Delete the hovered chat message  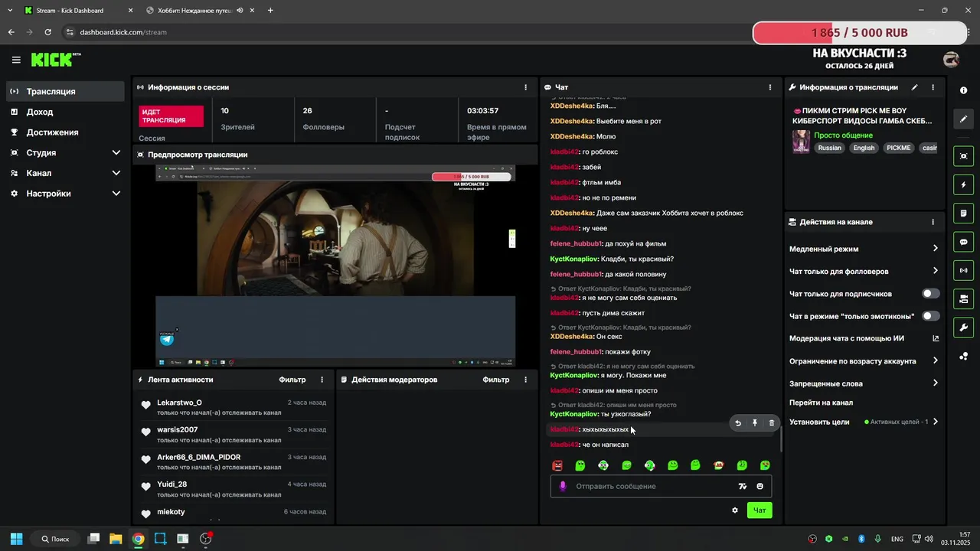[771, 423]
